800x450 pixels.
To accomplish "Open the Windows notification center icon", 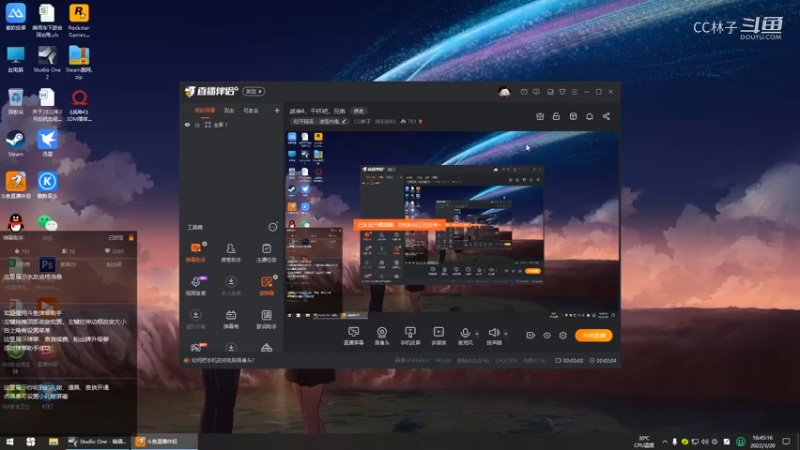I will 786,441.
